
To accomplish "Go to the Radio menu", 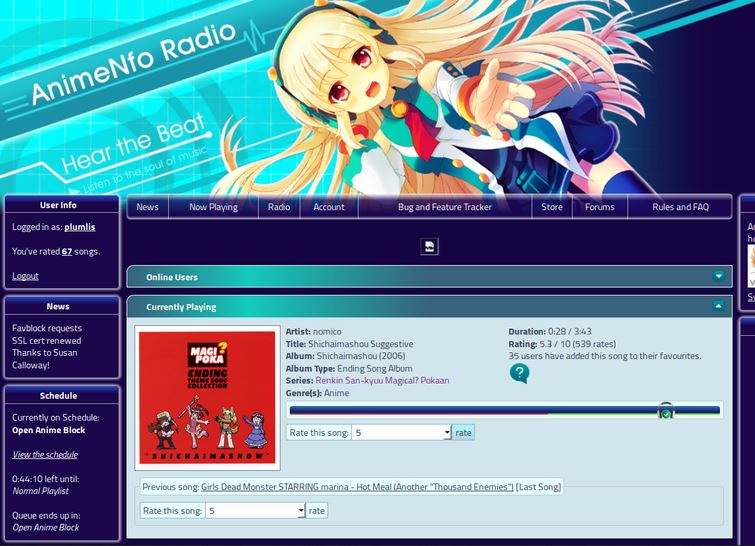I will [279, 207].
